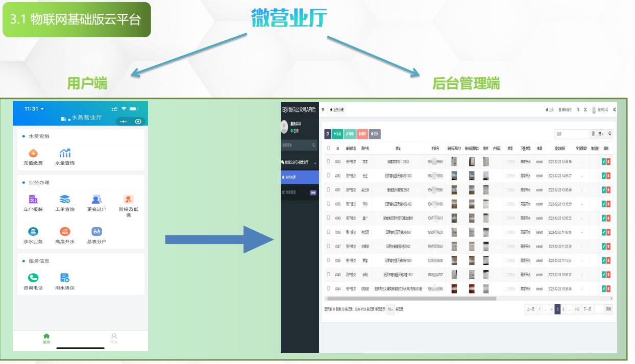Click the green 添加 add button
The image size is (635, 364).
click(337, 134)
